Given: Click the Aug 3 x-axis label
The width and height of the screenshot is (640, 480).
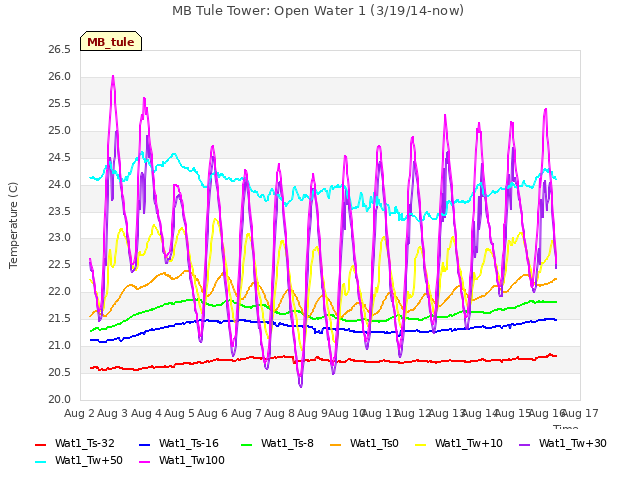Looking at the screenshot, I should [x=113, y=414].
